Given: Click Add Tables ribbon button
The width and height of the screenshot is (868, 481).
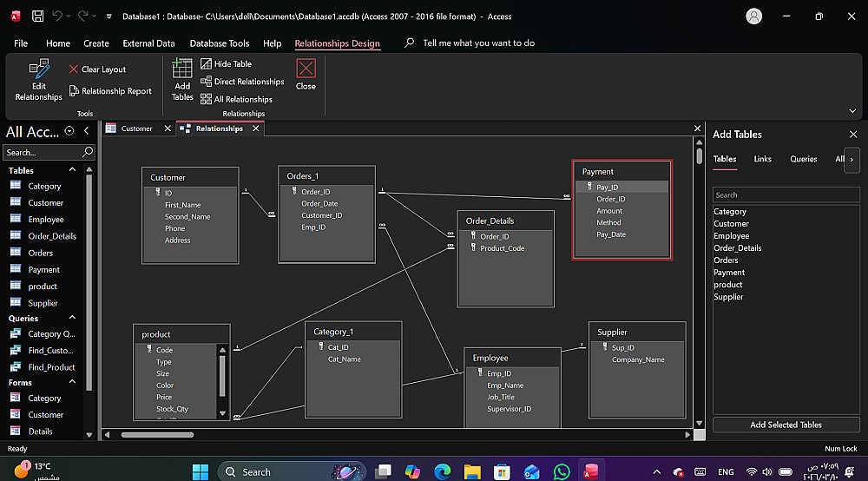Looking at the screenshot, I should coord(182,80).
